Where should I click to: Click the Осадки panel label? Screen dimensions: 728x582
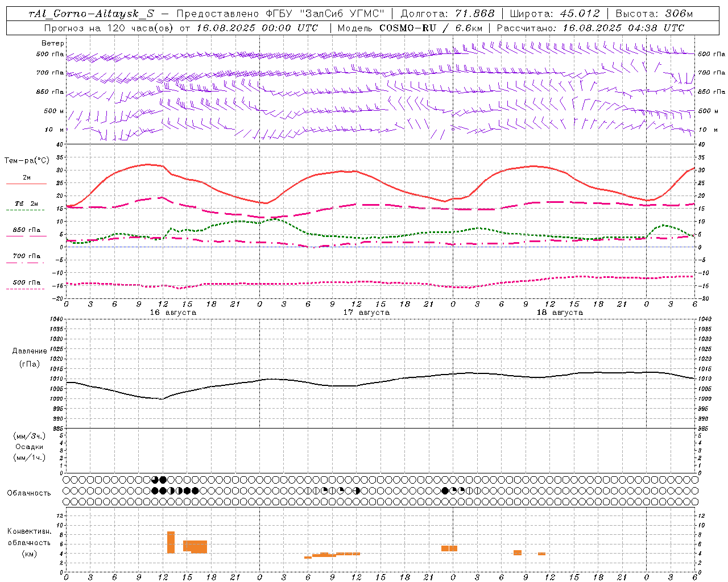click(30, 447)
